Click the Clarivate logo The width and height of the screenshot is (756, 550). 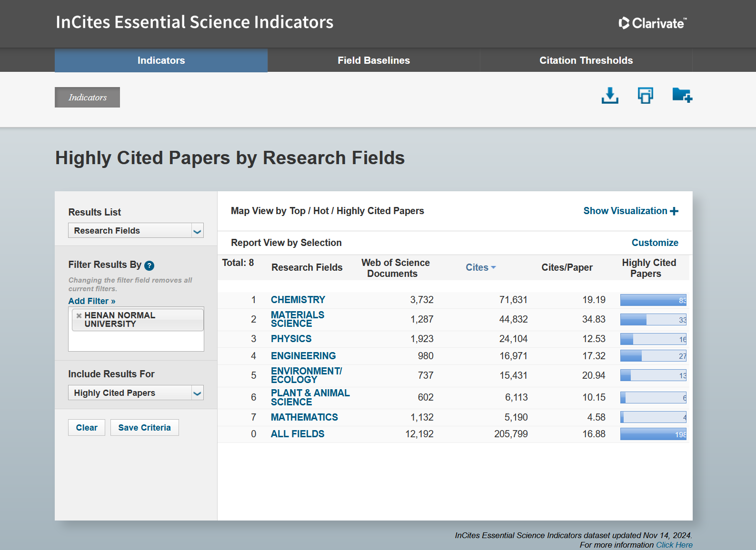pos(652,23)
